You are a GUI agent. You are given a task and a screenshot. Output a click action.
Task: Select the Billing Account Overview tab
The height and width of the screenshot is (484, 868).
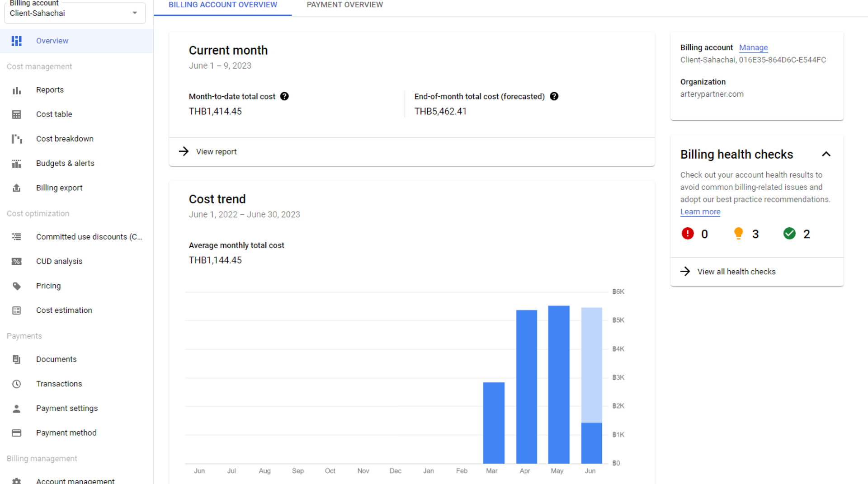[x=223, y=5]
